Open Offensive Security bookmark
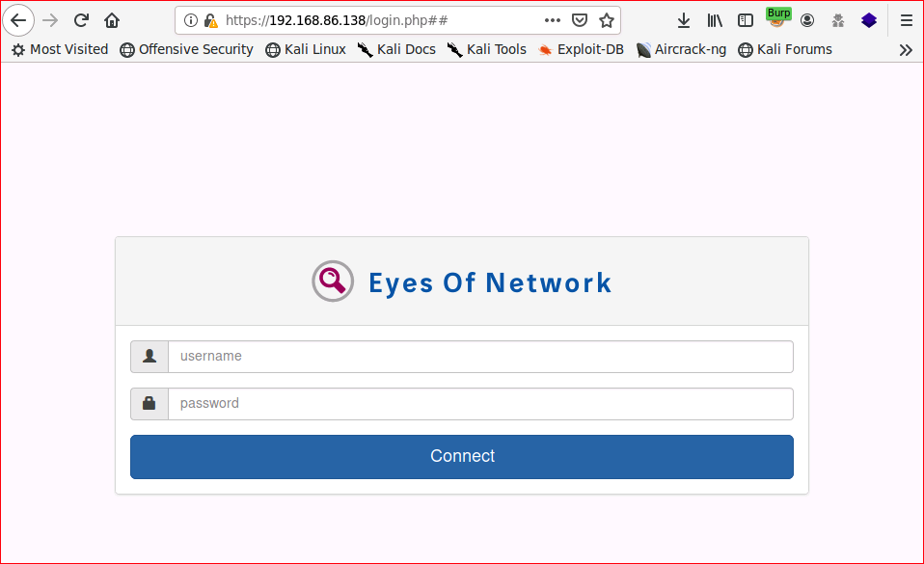The image size is (924, 564). pos(186,49)
